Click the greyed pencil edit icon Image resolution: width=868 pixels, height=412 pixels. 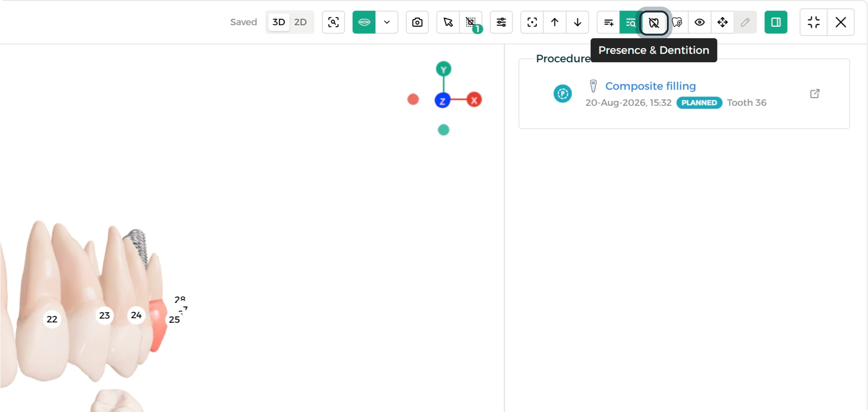745,22
